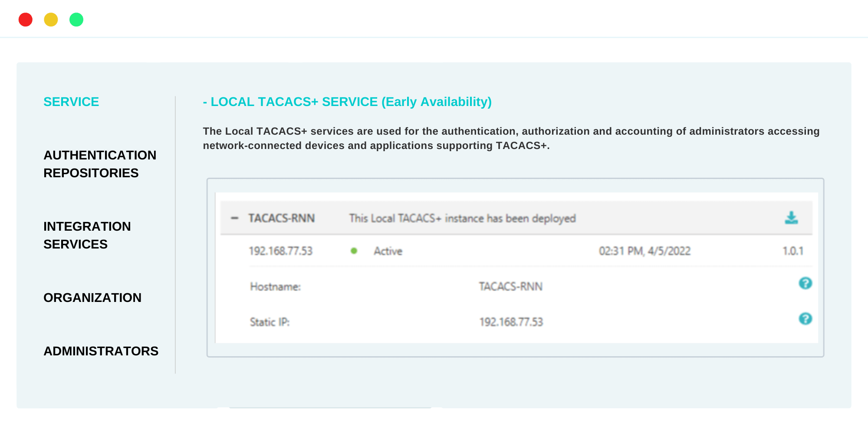Click the green Active status dot

[354, 251]
